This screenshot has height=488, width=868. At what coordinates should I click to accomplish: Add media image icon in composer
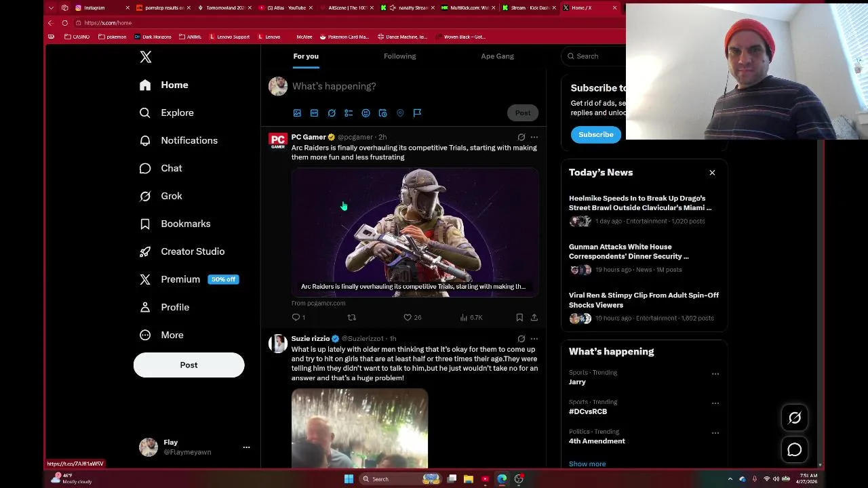coord(297,113)
